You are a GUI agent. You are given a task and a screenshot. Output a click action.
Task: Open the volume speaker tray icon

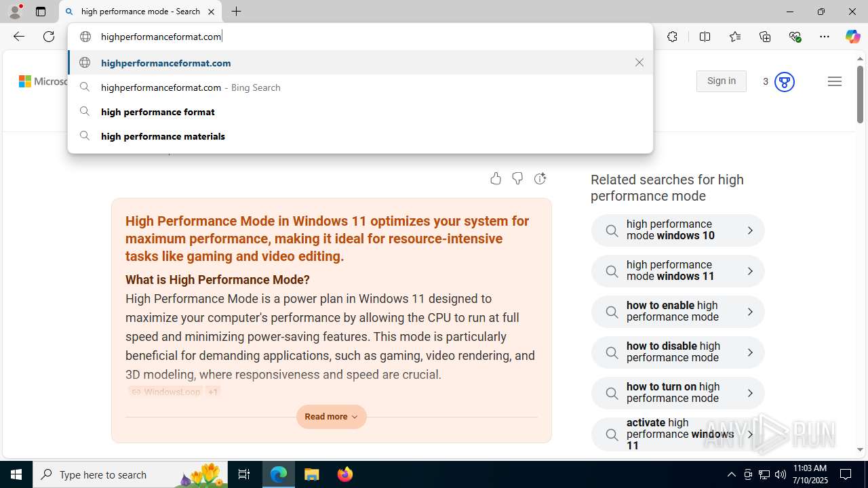(x=781, y=474)
